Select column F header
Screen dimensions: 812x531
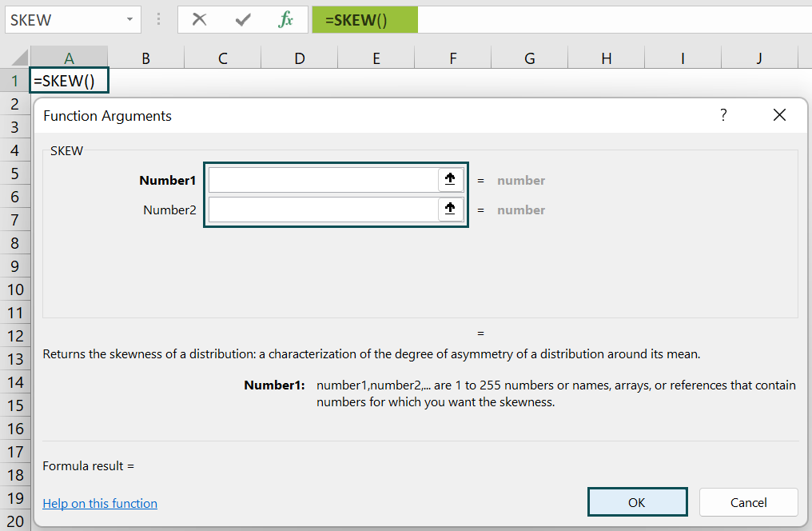pyautogui.click(x=452, y=58)
